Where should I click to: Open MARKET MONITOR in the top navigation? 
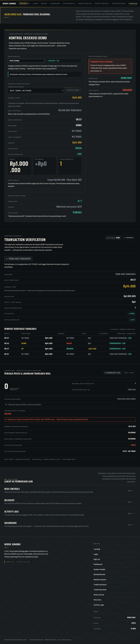click(85, 3)
